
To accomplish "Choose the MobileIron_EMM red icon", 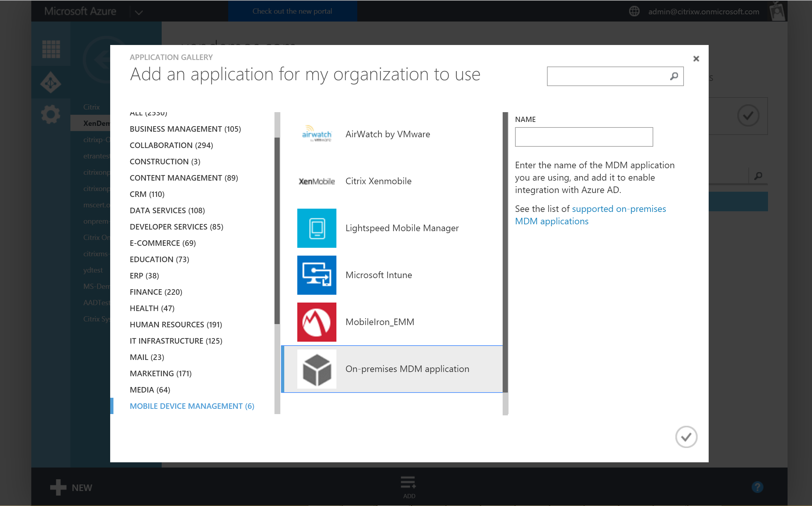I will (317, 322).
